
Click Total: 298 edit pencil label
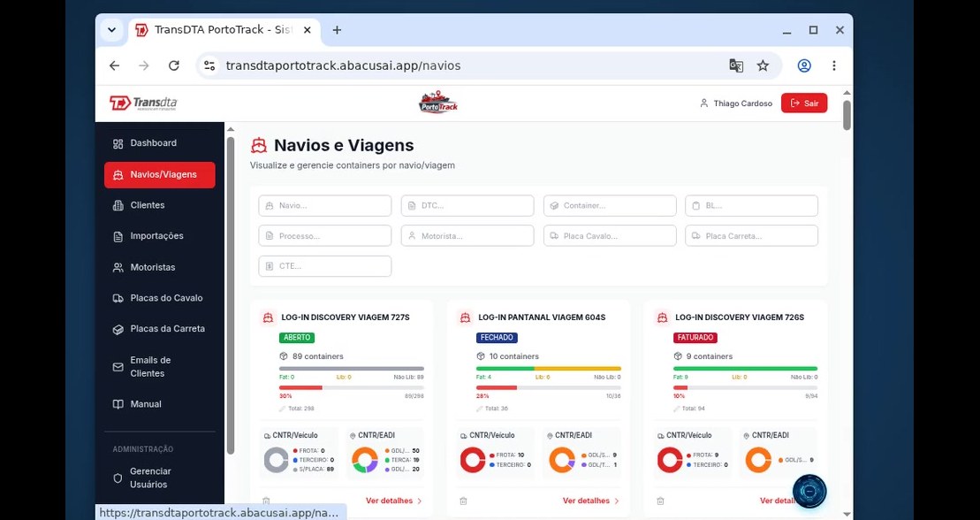297,409
